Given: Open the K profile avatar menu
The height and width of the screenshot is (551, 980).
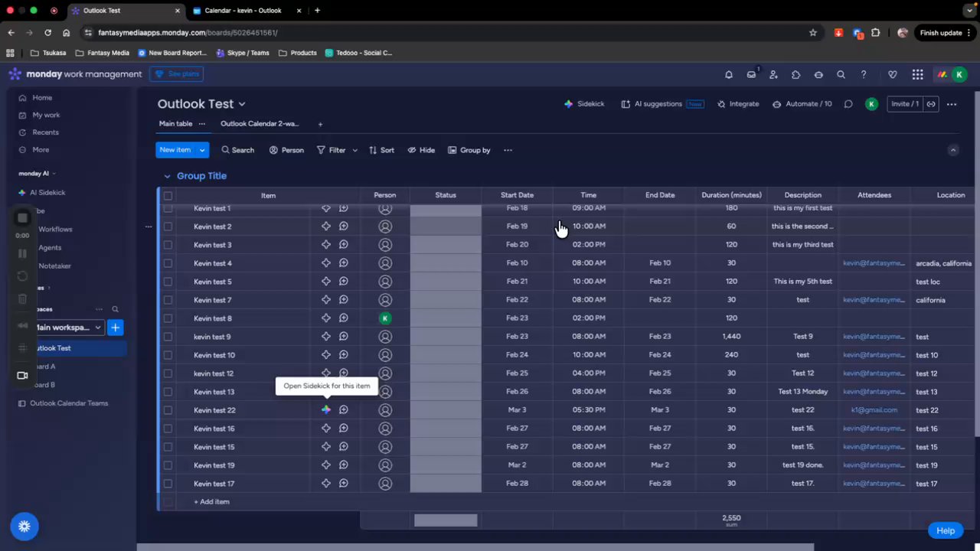Looking at the screenshot, I should click(x=959, y=74).
